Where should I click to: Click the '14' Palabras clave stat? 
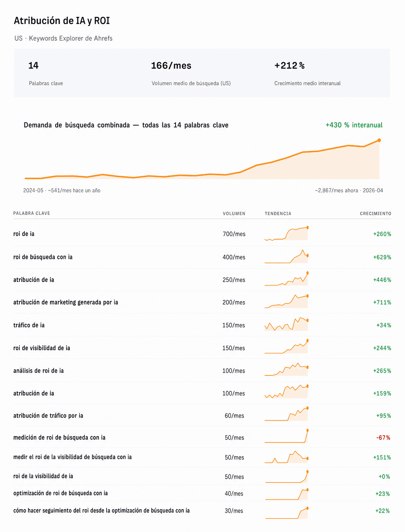(x=33, y=65)
